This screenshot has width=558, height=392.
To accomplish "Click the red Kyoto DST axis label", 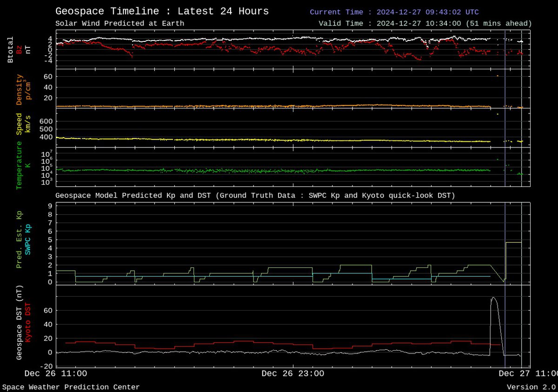I will pyautogui.click(x=28, y=322).
